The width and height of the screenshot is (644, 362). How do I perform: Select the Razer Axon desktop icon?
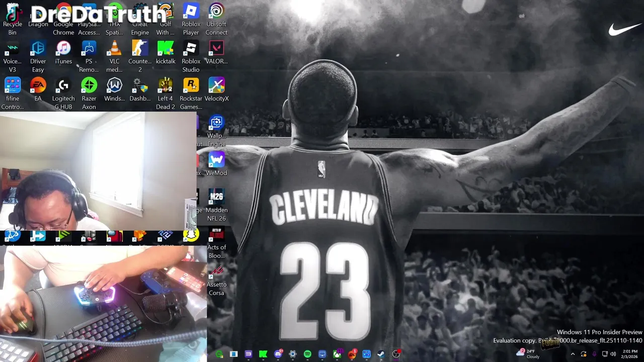[x=89, y=94]
